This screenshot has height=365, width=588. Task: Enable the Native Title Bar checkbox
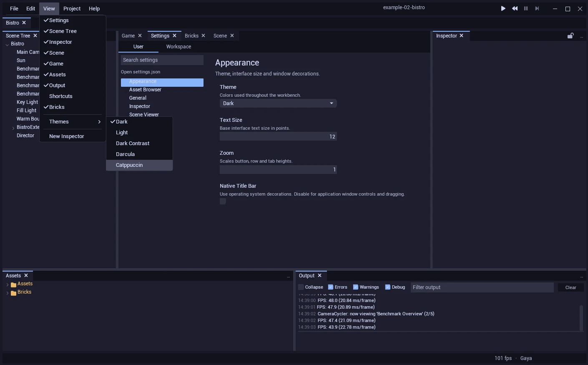tap(223, 201)
